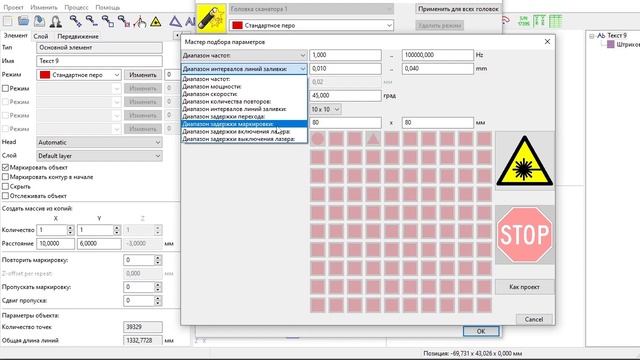Check Маркировать контур в начале
This screenshot has width=640, height=360.
tap(5, 177)
